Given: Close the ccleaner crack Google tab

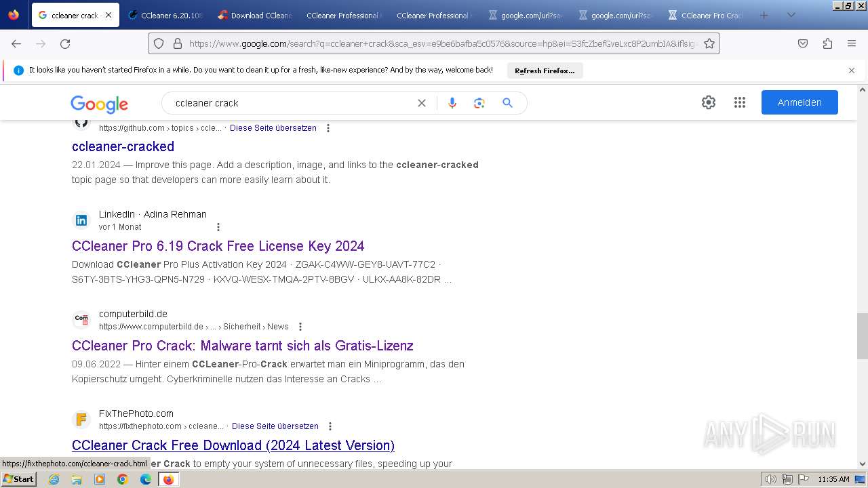Looking at the screenshot, I should tap(108, 15).
